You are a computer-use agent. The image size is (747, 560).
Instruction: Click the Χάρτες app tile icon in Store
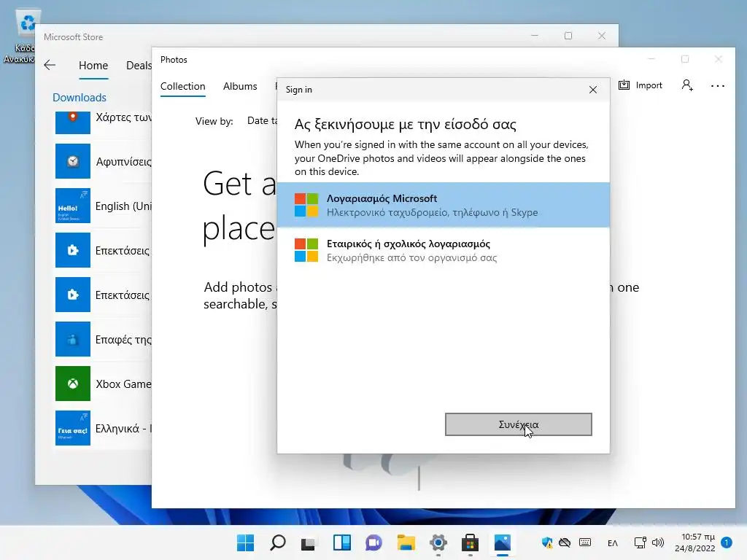72,122
